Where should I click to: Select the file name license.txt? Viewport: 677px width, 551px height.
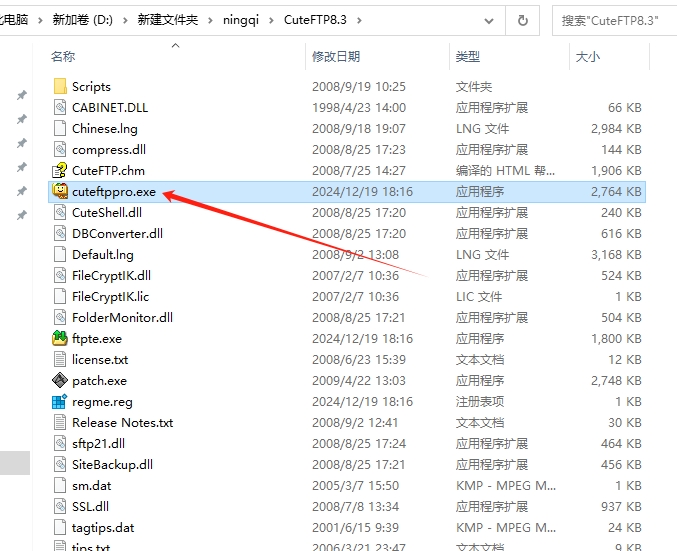(x=100, y=360)
